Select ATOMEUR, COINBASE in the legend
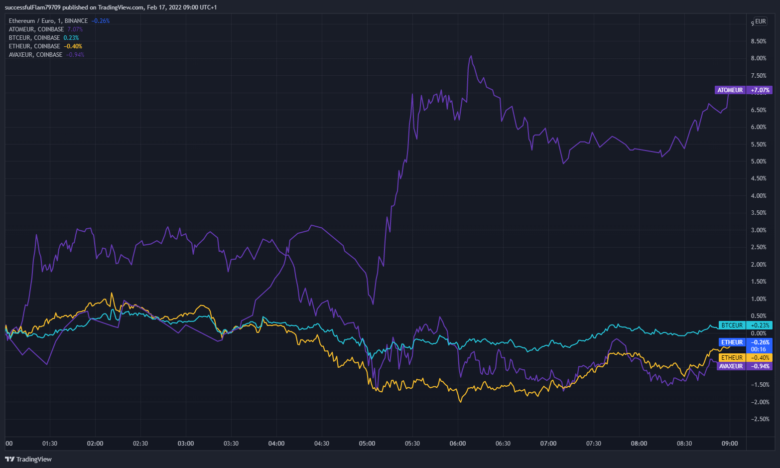The width and height of the screenshot is (780, 468). pyautogui.click(x=34, y=29)
